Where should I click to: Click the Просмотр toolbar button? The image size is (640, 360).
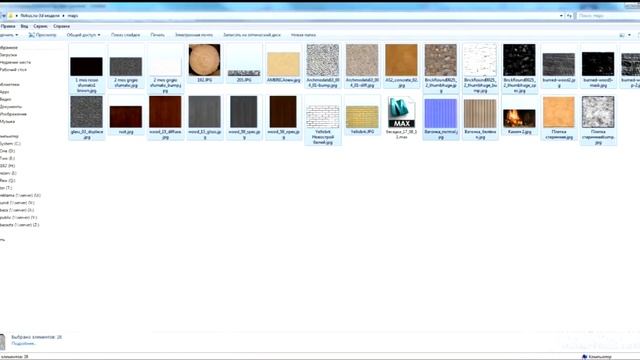click(42, 35)
